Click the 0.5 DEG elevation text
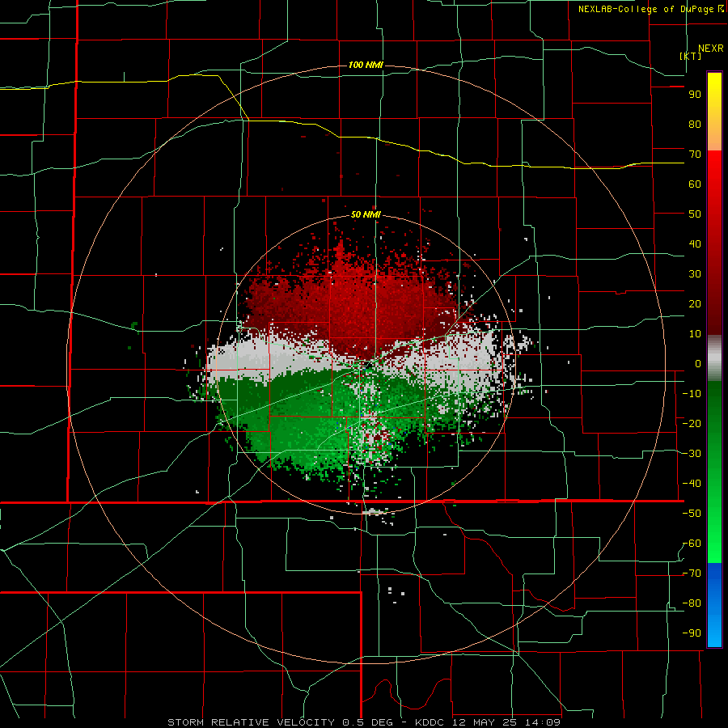The image size is (728, 728). point(367,722)
